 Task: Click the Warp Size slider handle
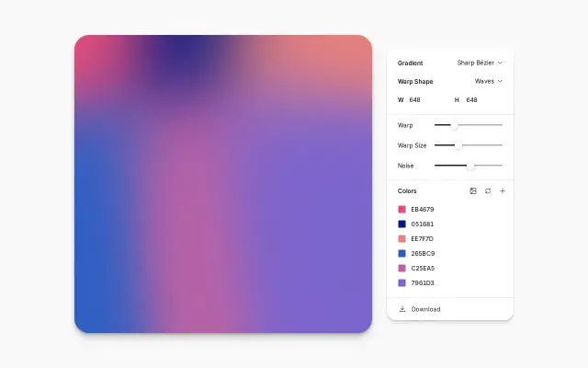(x=458, y=145)
